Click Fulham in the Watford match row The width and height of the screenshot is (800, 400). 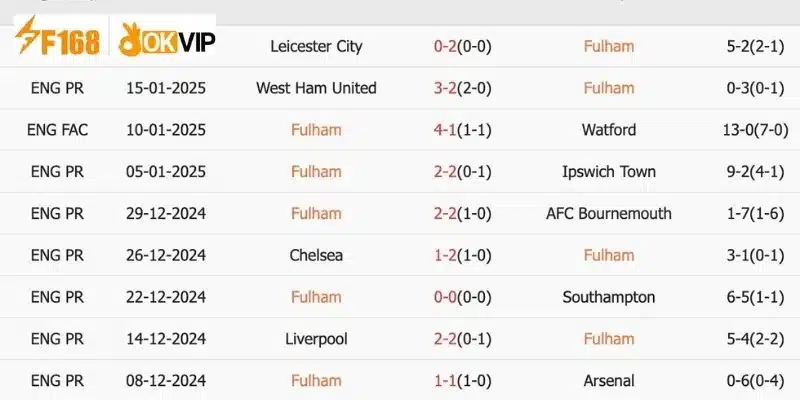[316, 130]
